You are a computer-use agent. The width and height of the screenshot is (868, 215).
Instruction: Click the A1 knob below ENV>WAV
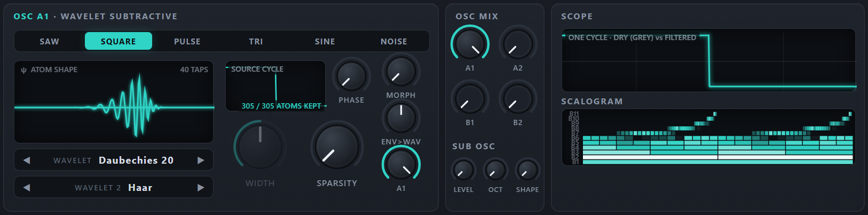(x=401, y=165)
